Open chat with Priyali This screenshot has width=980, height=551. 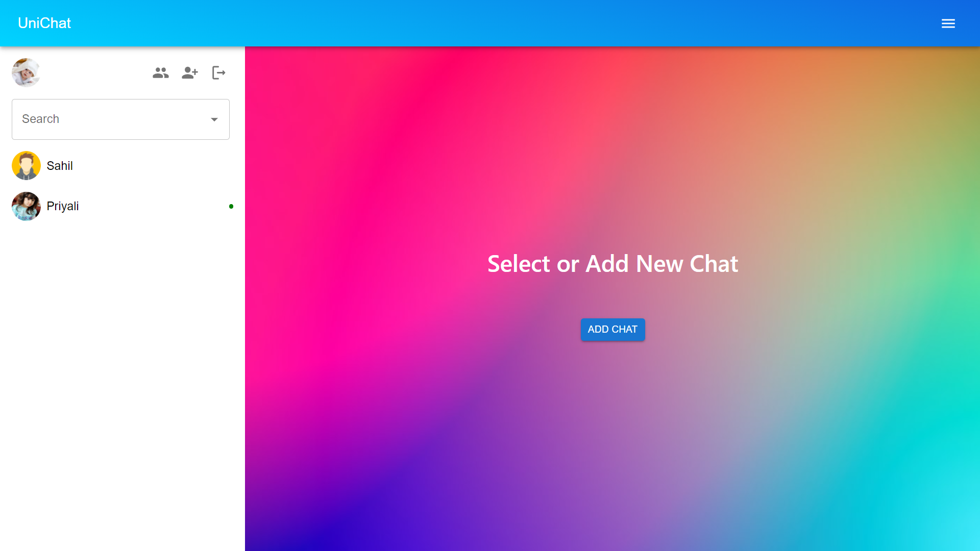click(x=122, y=206)
